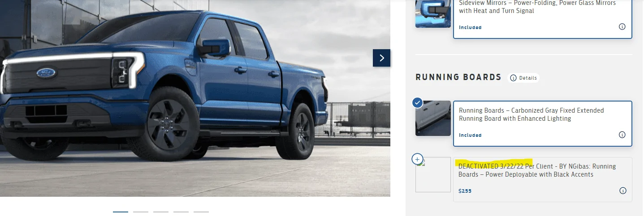644x216 pixels.
Task: Open the running board thumbnail photo
Action: [433, 118]
